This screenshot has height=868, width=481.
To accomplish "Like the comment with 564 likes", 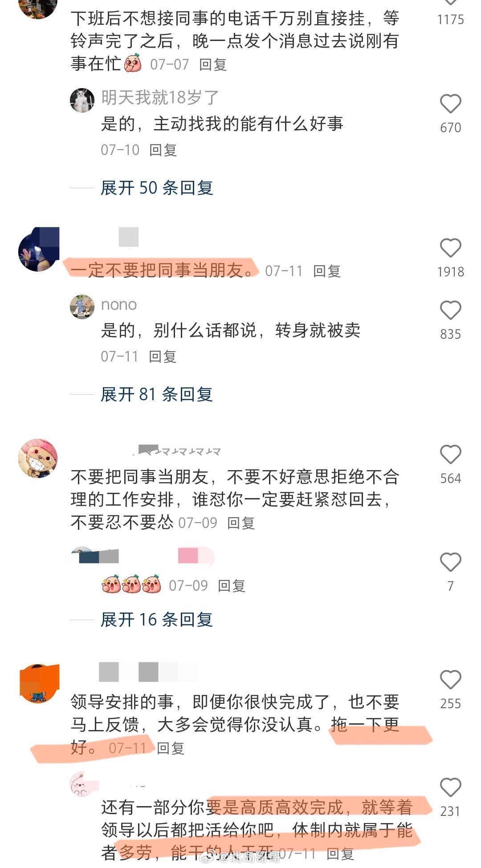I will [450, 454].
